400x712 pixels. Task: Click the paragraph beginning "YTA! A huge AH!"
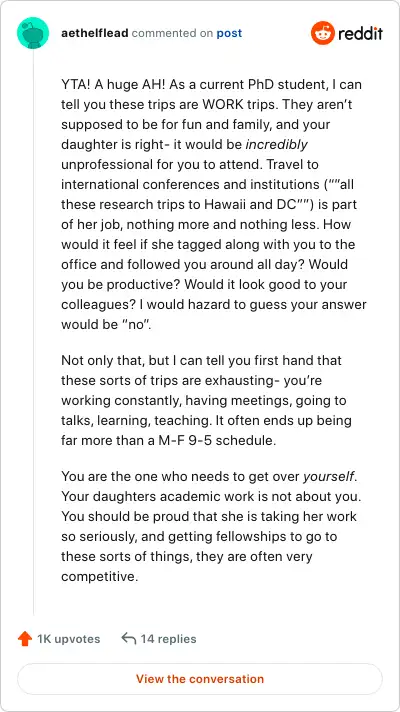coord(214,204)
